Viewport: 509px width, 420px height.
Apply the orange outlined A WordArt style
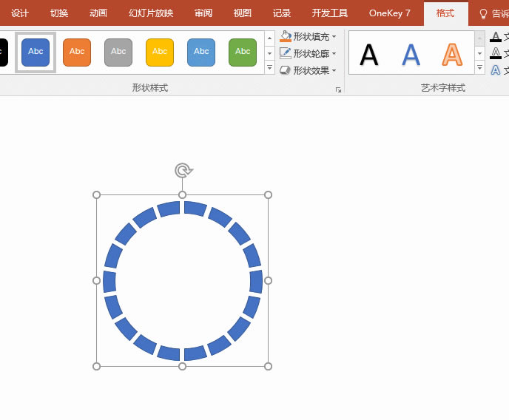452,55
